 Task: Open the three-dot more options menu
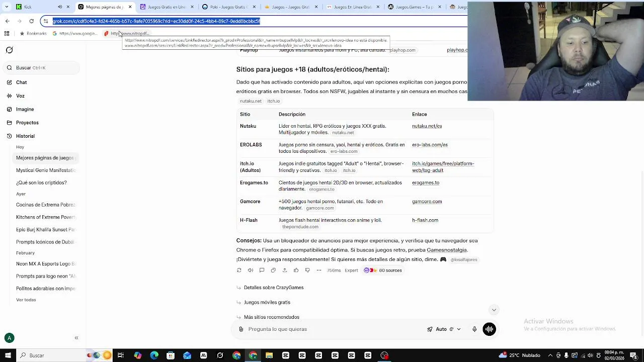click(x=319, y=270)
